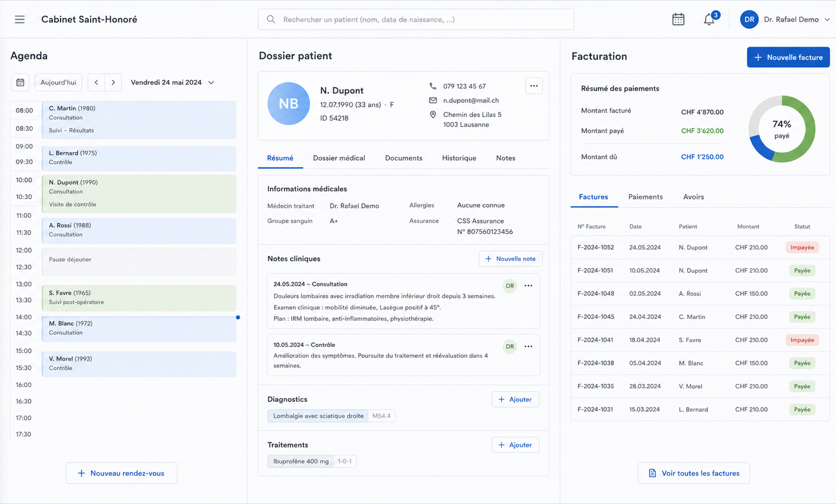Image resolution: width=836 pixels, height=504 pixels.
Task: Open the Dossier médical tab
Action: pos(339,158)
